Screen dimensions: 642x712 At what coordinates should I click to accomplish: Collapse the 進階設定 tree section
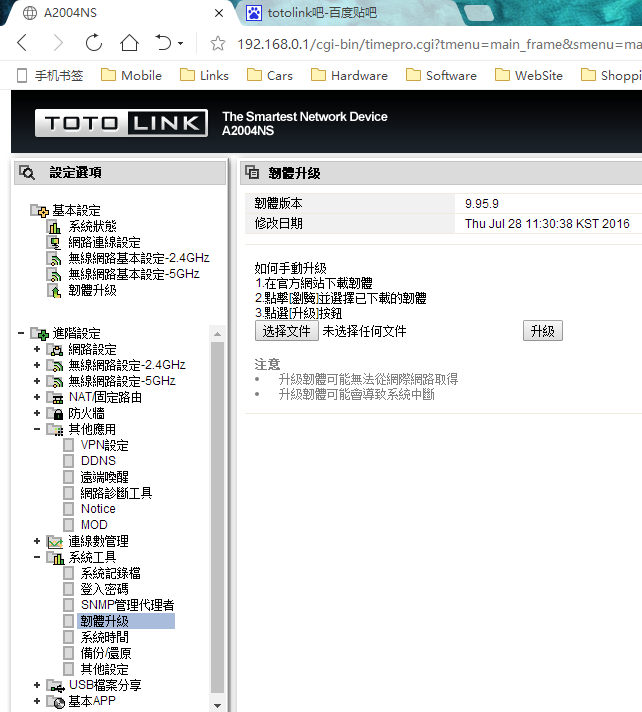coord(21,333)
